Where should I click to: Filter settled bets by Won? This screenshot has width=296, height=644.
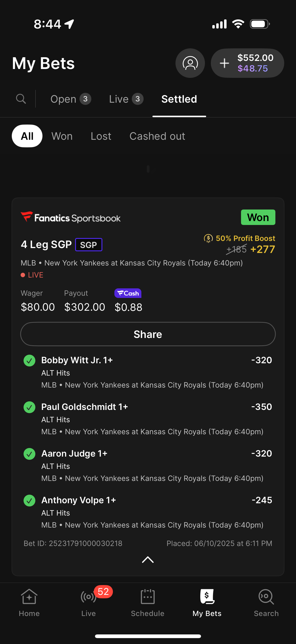[x=62, y=136]
